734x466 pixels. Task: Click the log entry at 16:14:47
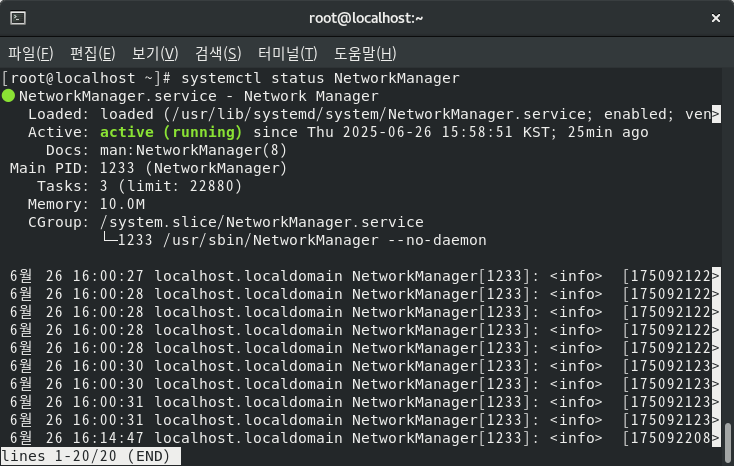coord(364,438)
